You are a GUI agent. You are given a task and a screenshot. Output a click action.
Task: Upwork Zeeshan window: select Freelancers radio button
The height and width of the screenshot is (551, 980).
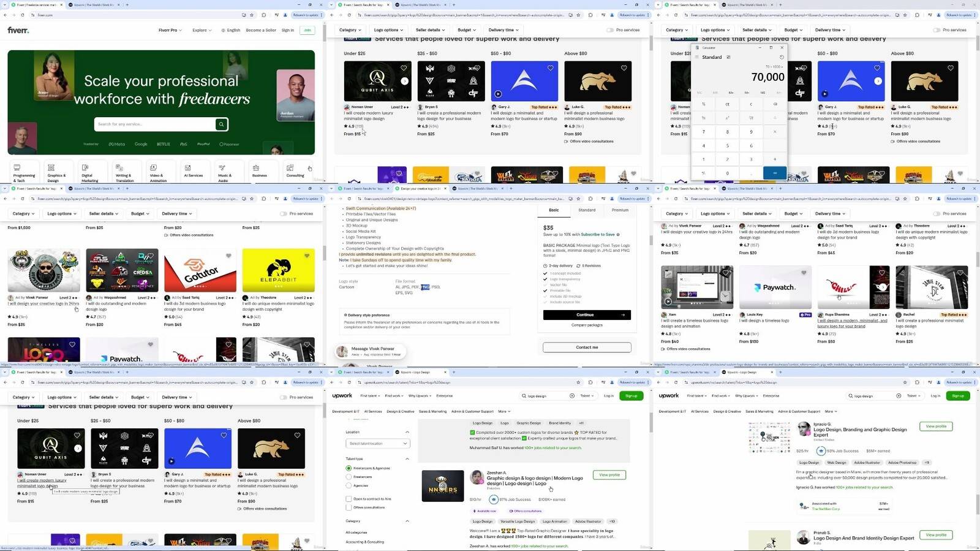point(349,477)
